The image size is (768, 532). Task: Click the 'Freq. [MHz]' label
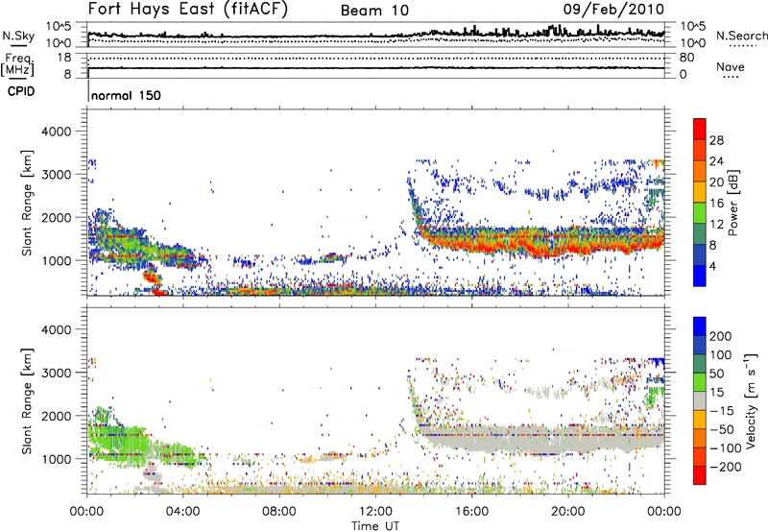17,64
